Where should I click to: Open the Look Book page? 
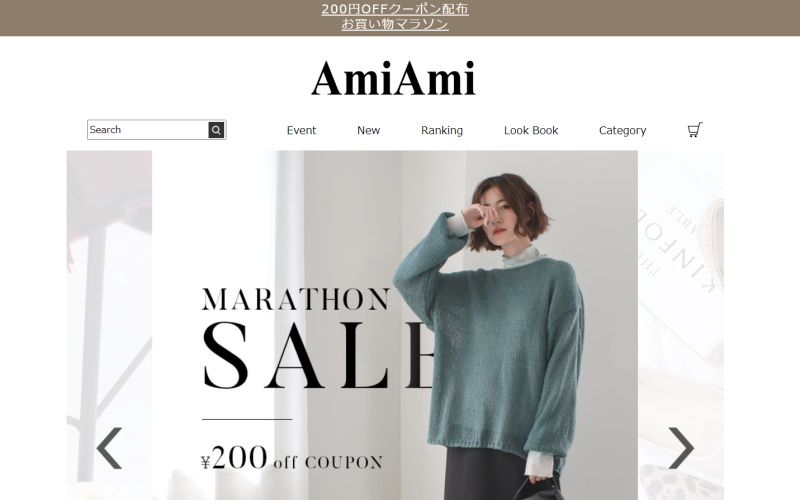[531, 131]
